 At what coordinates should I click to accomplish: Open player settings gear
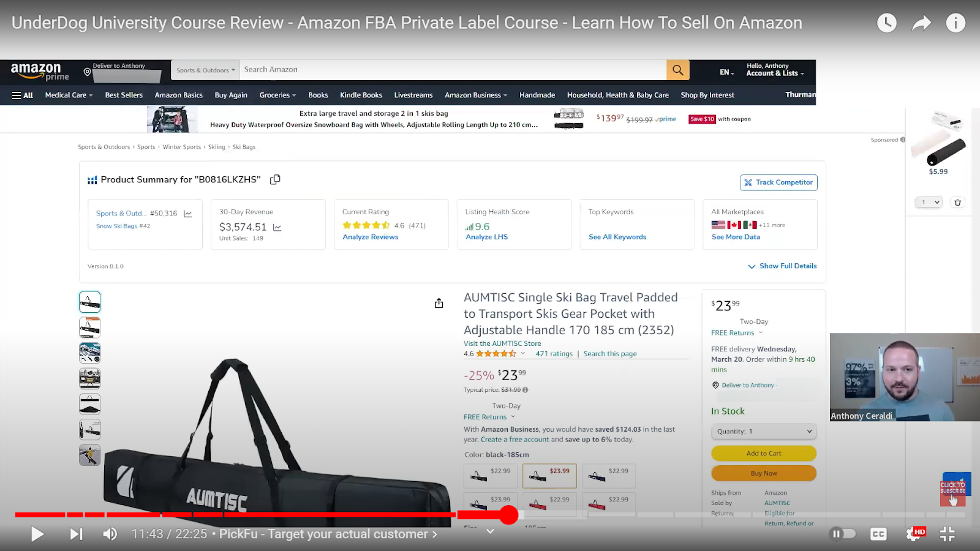[914, 534]
